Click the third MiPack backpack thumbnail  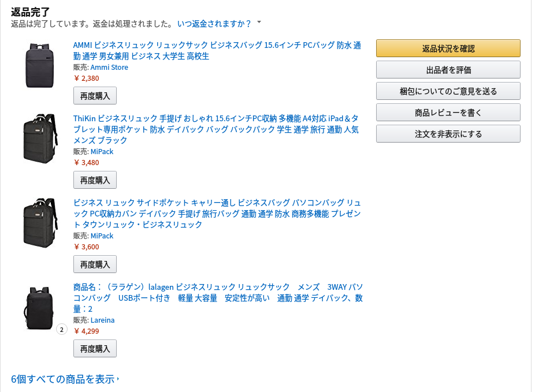(40, 223)
